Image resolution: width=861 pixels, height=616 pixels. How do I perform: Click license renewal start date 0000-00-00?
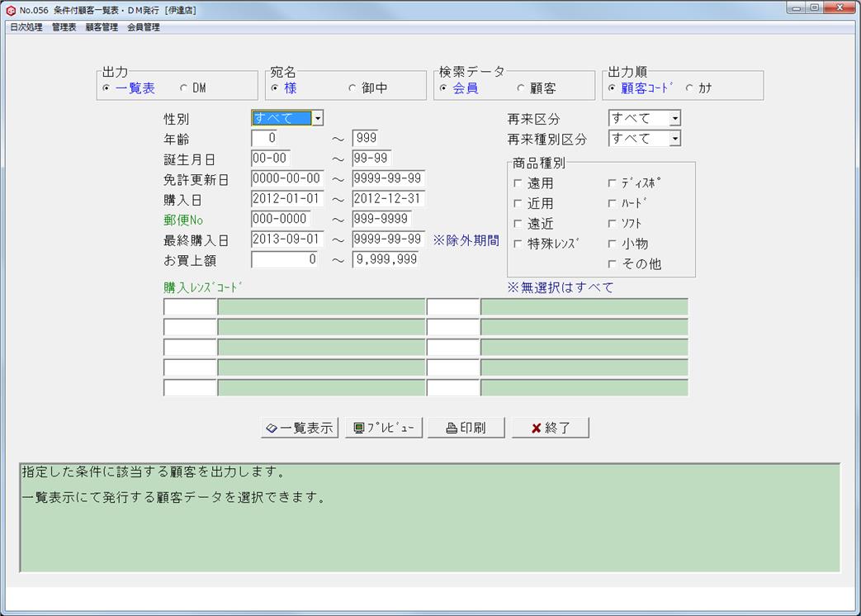tap(287, 178)
